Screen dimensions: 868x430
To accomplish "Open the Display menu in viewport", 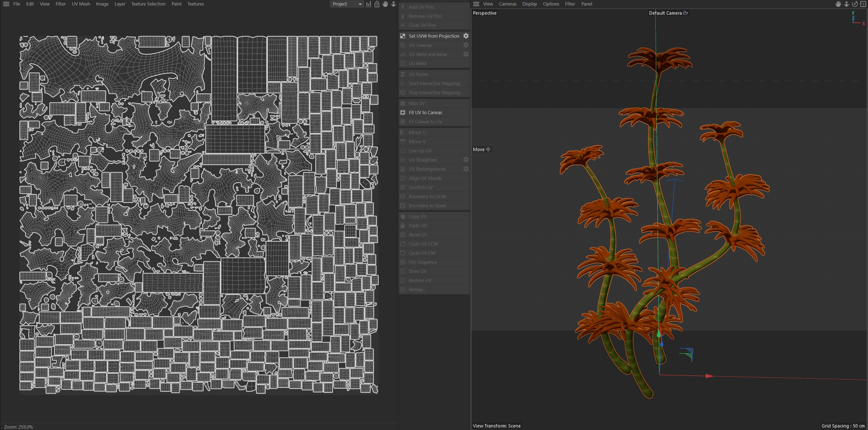I will [x=529, y=4].
